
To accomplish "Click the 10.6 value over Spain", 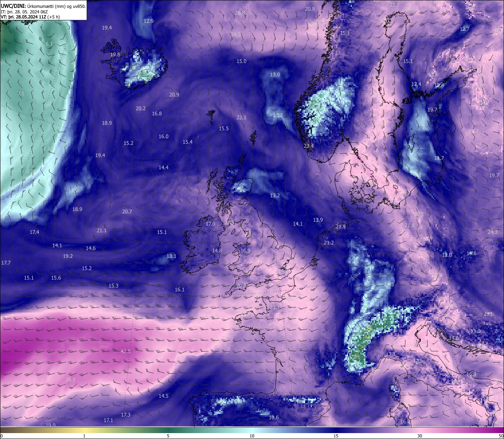I will (x=274, y=417).
